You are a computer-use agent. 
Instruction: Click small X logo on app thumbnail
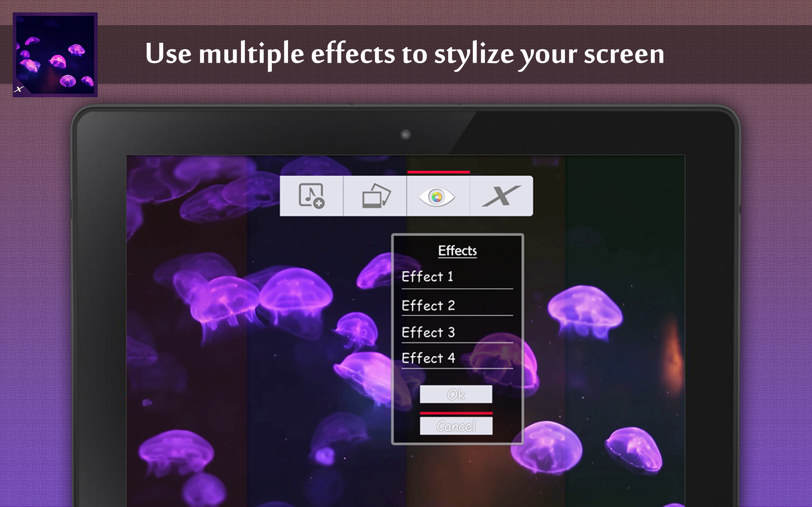coord(19,89)
